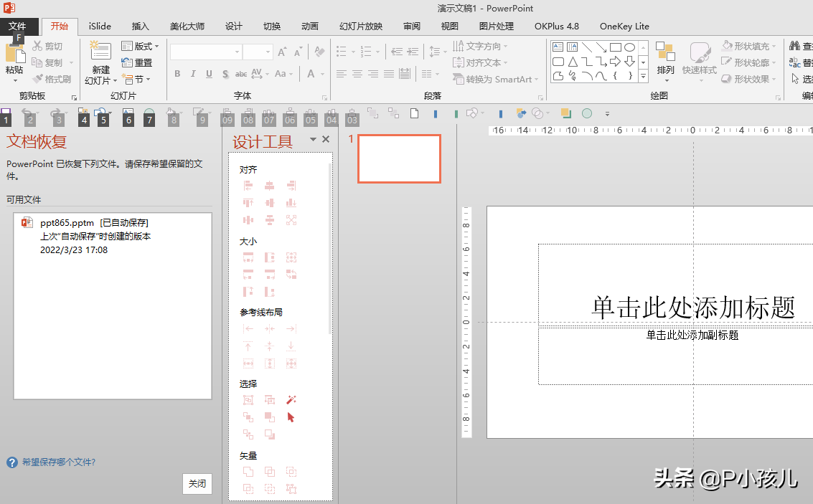The image size is (813, 504).
Task: Select the Down Arrow shape in gallery
Action: tap(629, 62)
